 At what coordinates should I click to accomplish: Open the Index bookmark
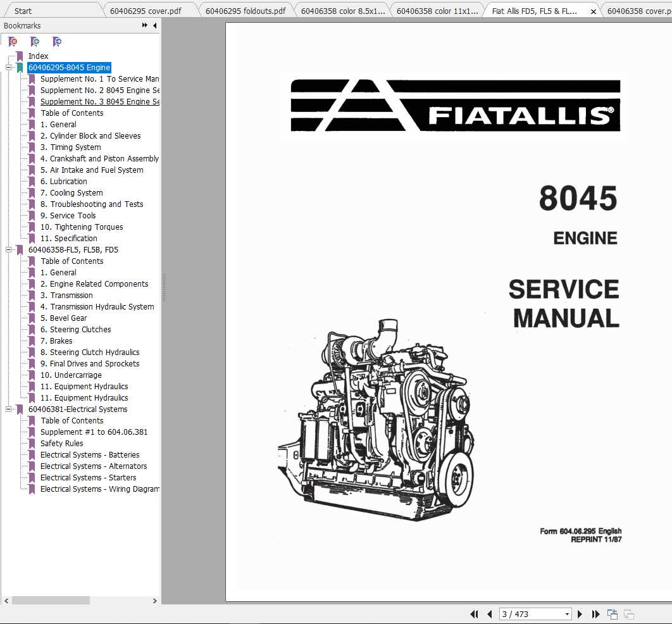coord(38,56)
